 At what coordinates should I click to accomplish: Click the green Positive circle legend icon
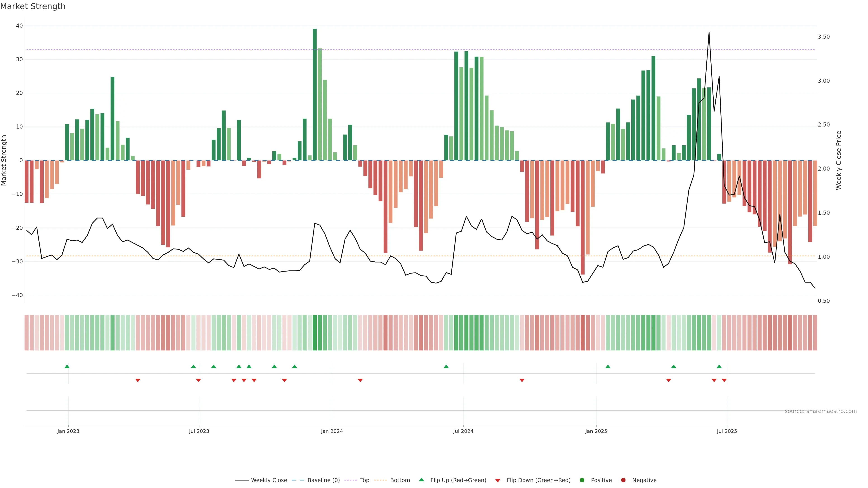coord(582,480)
